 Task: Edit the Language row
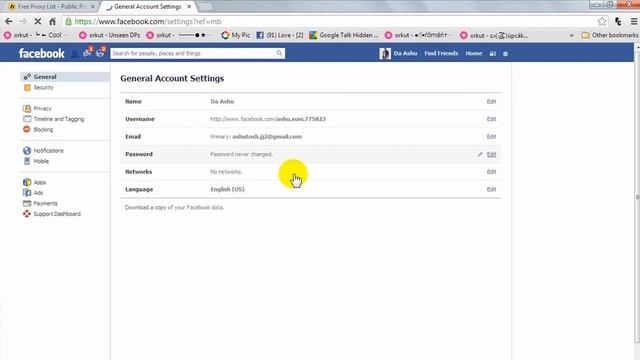[491, 189]
